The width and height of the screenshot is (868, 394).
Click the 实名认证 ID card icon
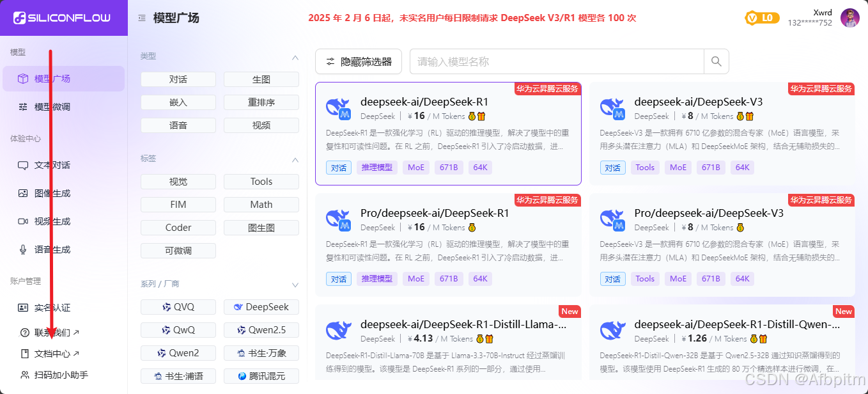pos(23,308)
